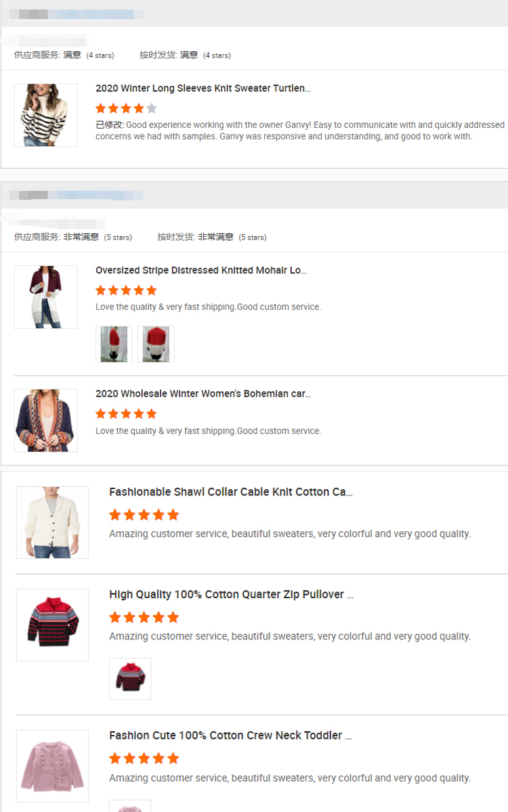Click the star rating under the Shawl Collar title
Screen dimensions: 508x812
point(144,515)
